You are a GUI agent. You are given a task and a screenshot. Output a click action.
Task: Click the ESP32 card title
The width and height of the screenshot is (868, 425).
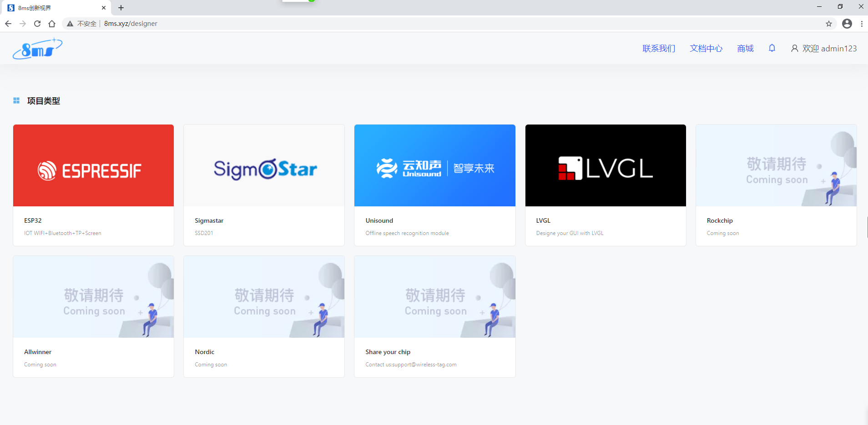(33, 220)
